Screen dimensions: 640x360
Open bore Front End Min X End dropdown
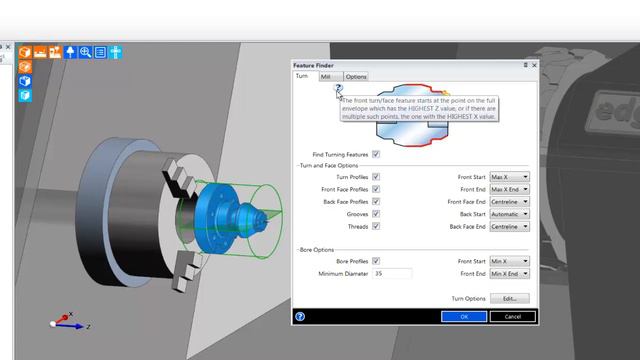pos(509,273)
